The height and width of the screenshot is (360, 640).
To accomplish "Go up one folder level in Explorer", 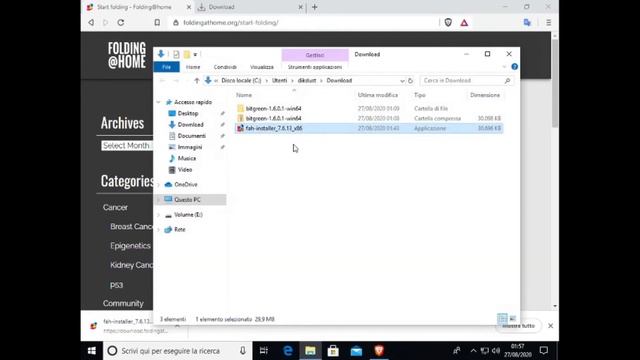I will [197, 80].
